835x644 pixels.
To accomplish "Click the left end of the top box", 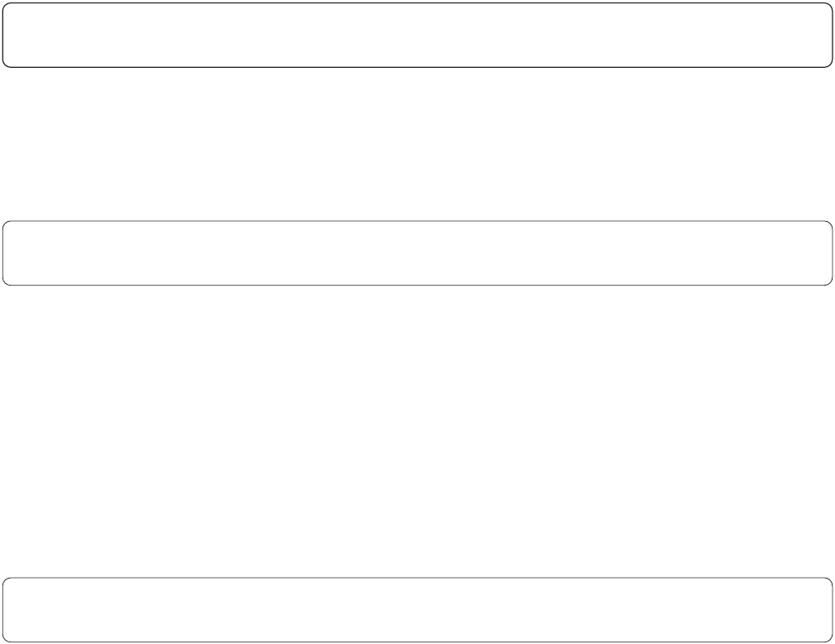I will tap(17, 35).
